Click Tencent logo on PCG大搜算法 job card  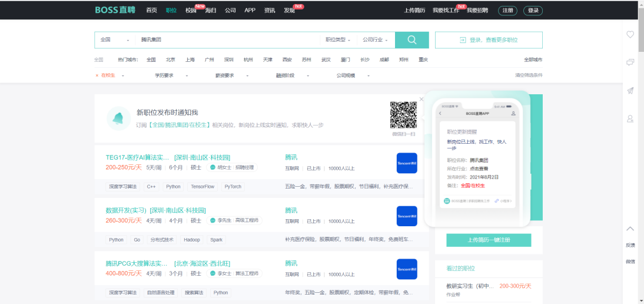pos(407,269)
